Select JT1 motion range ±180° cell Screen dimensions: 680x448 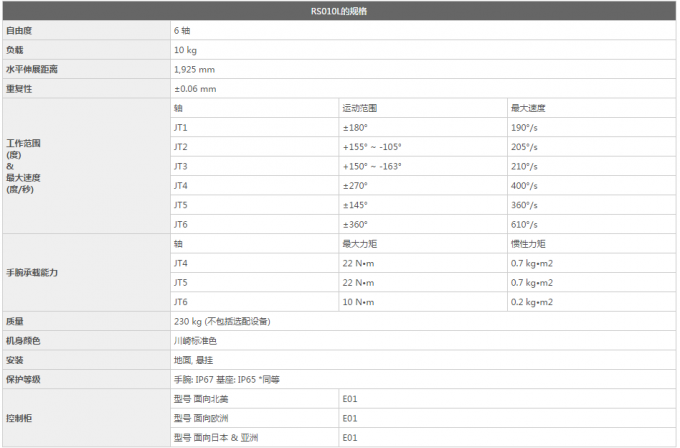click(356, 127)
